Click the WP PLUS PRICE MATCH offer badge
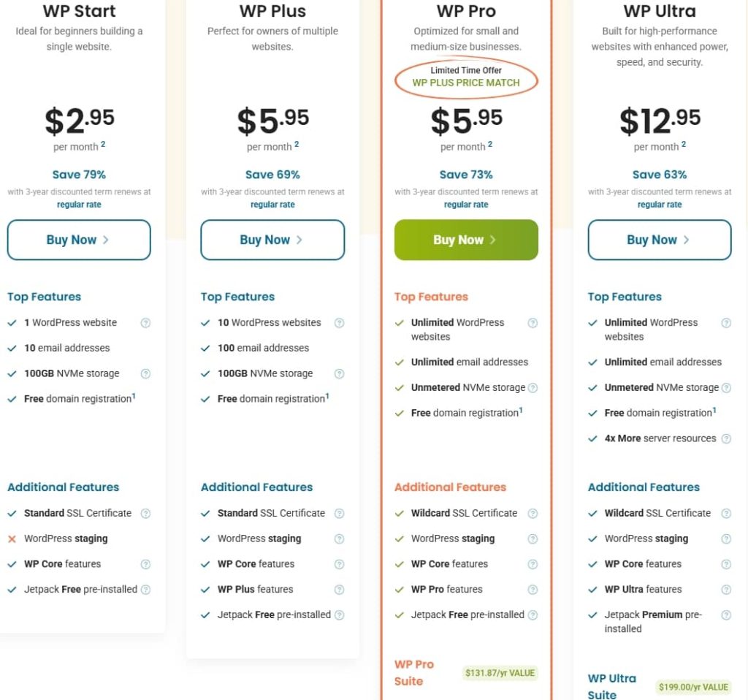The height and width of the screenshot is (700, 748). 466,82
